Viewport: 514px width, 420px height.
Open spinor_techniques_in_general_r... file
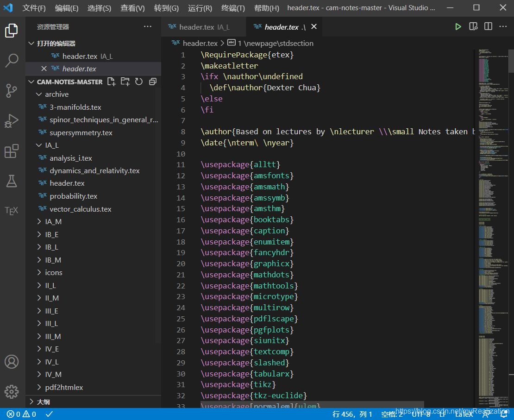(x=98, y=120)
